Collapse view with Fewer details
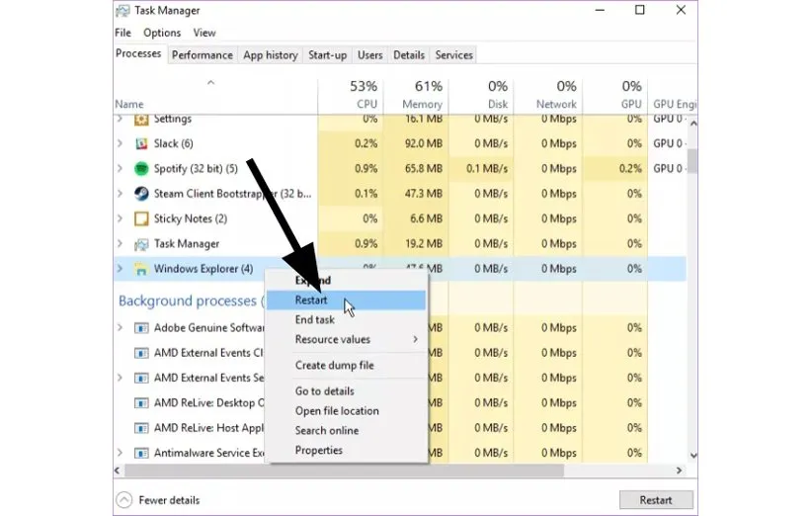The height and width of the screenshot is (516, 812). point(156,500)
